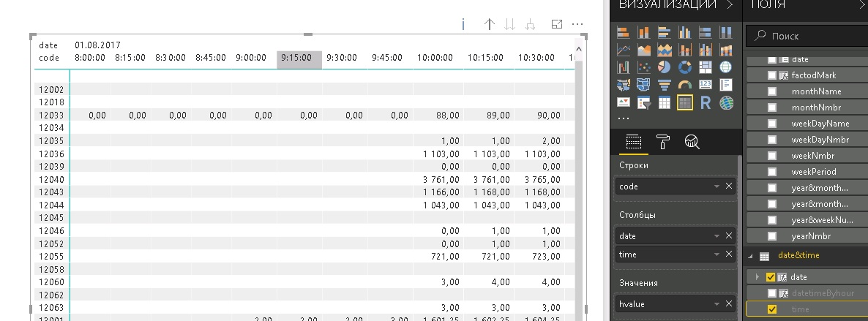The width and height of the screenshot is (868, 321).
Task: Pick the pie chart visual
Action: click(665, 67)
